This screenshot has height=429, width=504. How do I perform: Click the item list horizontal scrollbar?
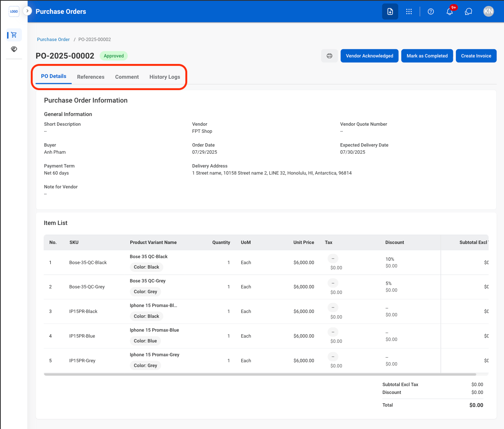(260, 374)
